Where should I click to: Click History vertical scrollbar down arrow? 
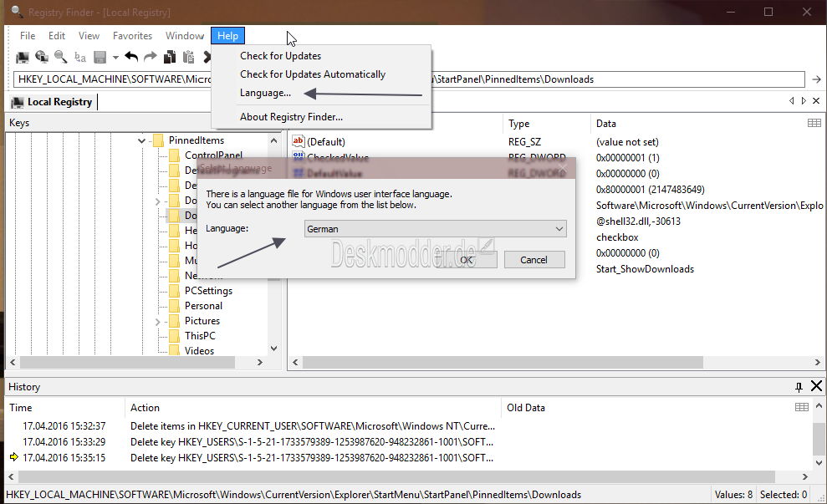point(819,463)
